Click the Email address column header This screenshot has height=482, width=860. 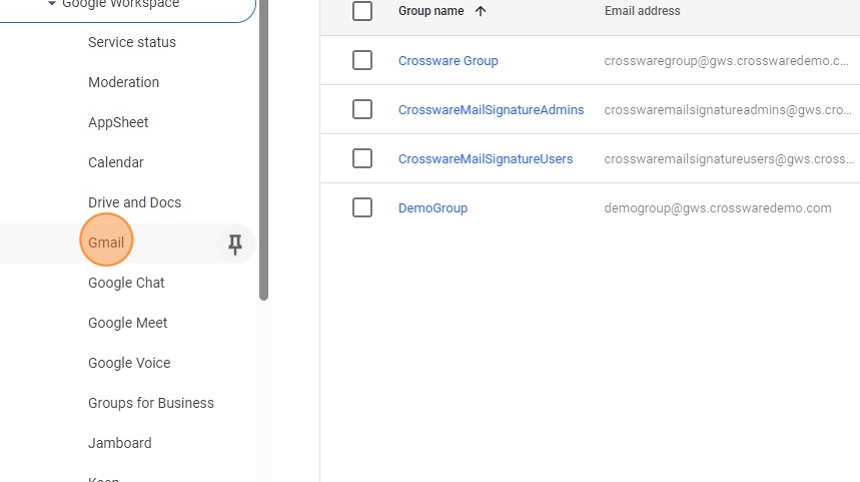642,11
